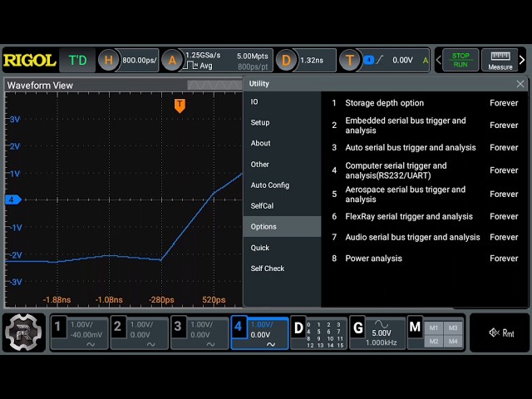The width and height of the screenshot is (532, 399).
Task: Select the Options utility tab
Action: point(283,227)
